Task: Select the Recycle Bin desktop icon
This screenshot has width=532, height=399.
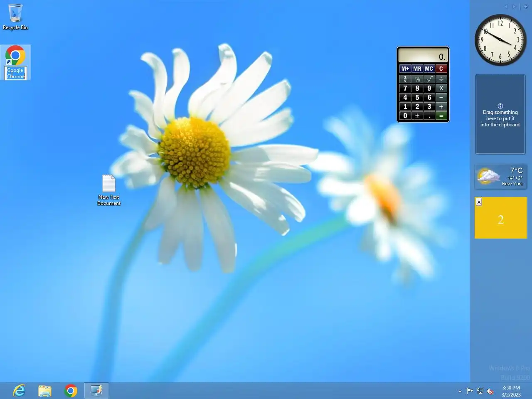Action: 15,17
